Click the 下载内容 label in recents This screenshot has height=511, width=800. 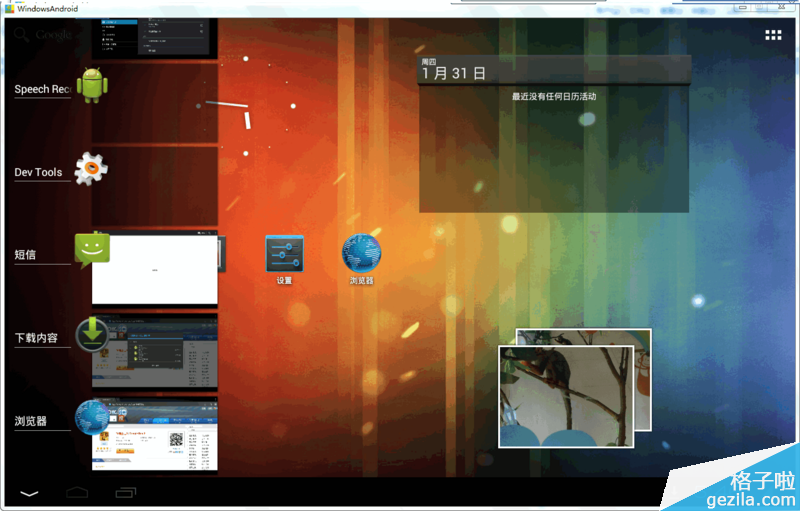pos(36,338)
